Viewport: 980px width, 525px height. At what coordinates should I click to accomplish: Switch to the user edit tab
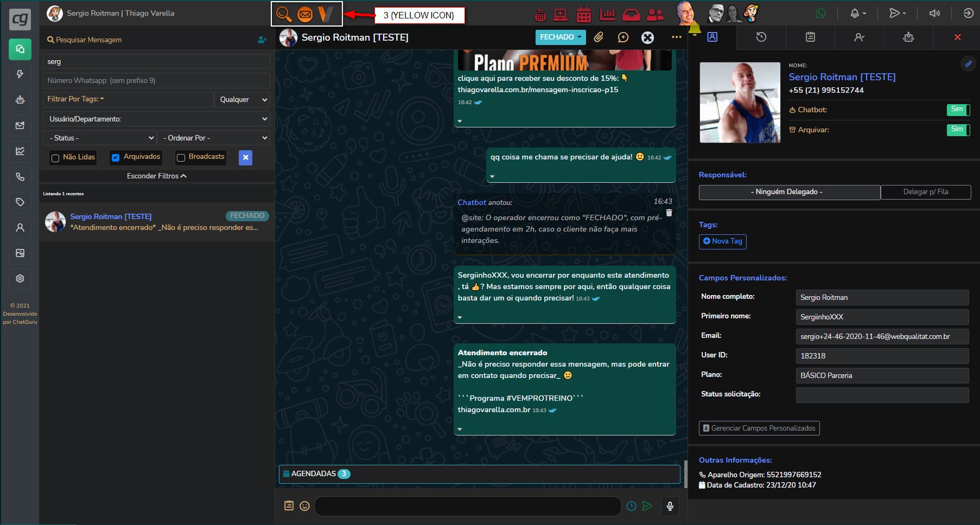pyautogui.click(x=859, y=37)
